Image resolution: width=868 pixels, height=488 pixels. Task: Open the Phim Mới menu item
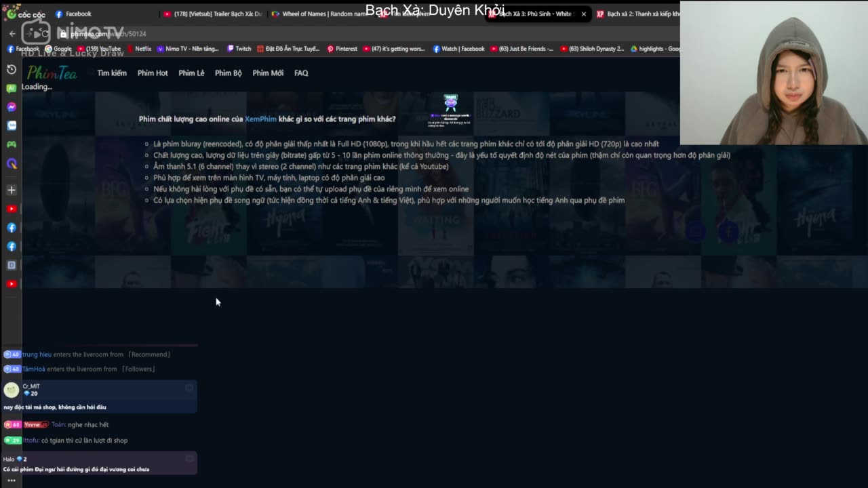268,73
